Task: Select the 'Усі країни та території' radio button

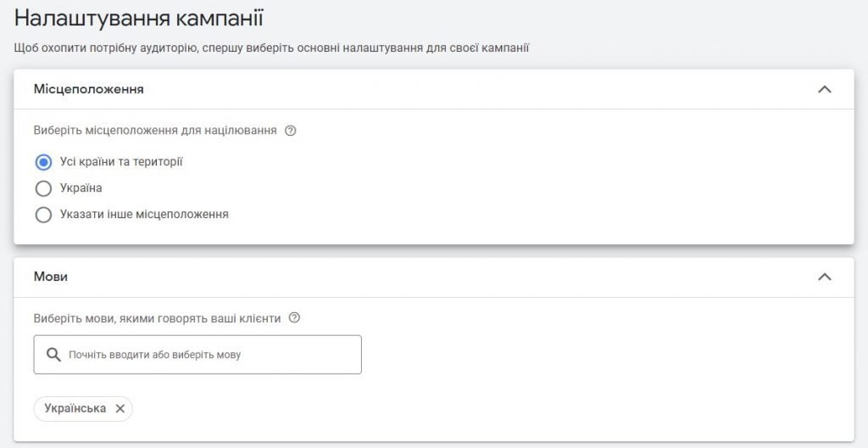Action: pyautogui.click(x=43, y=162)
